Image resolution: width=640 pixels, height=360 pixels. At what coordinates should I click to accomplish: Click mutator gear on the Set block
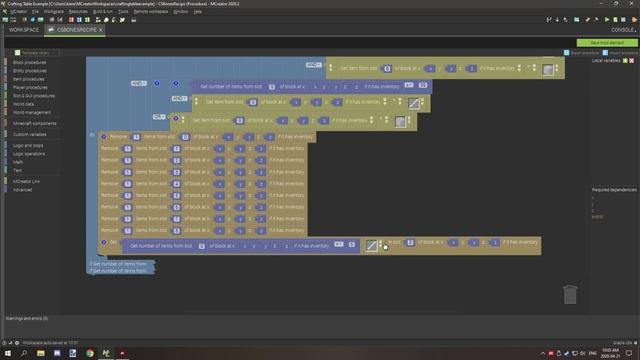pos(104,242)
